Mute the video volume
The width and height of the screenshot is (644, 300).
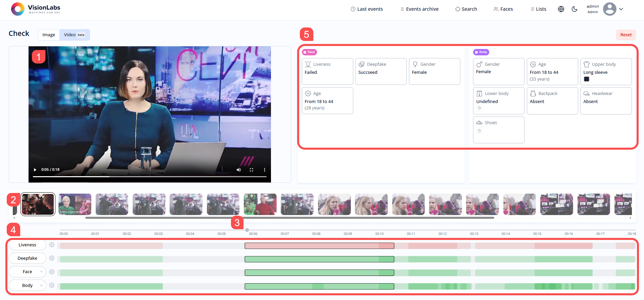(x=238, y=170)
